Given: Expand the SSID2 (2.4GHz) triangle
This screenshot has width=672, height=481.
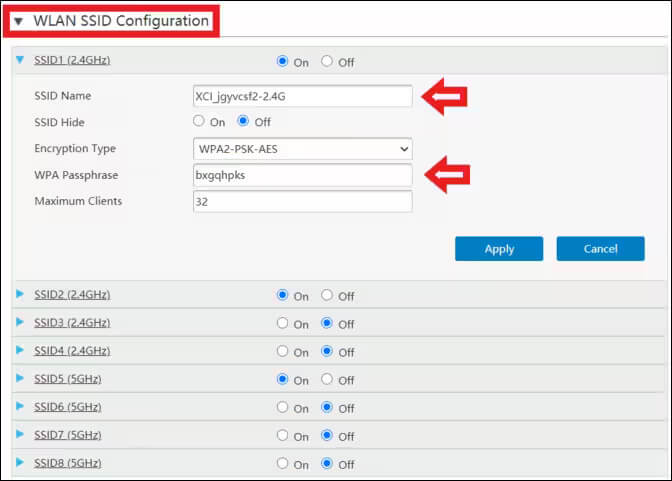Looking at the screenshot, I should 22,295.
